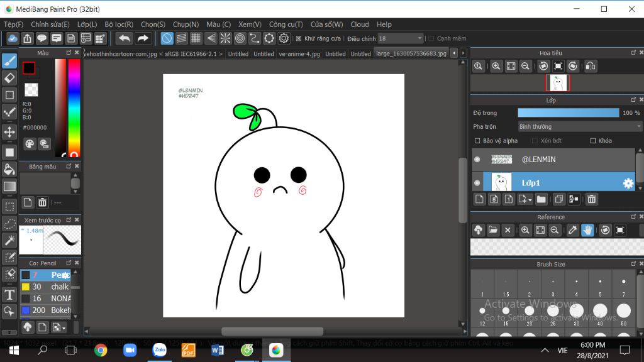This screenshot has height=362, width=644.
Task: Open Pha trộn blend mode dropdown
Action: [x=579, y=126]
